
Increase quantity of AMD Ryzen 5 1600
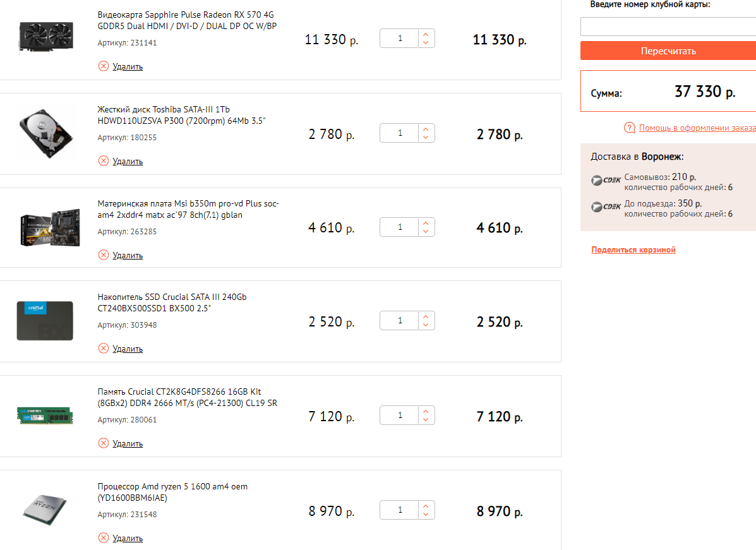pyautogui.click(x=426, y=506)
